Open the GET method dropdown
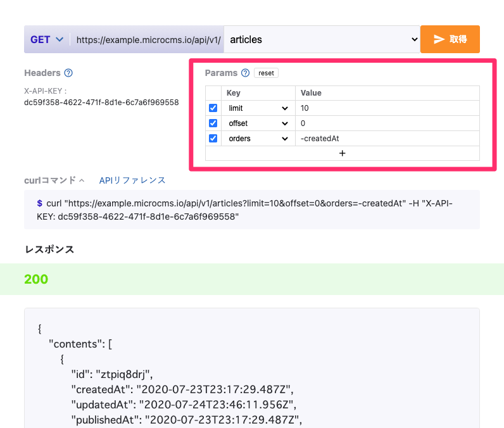The image size is (504, 428). [x=47, y=39]
